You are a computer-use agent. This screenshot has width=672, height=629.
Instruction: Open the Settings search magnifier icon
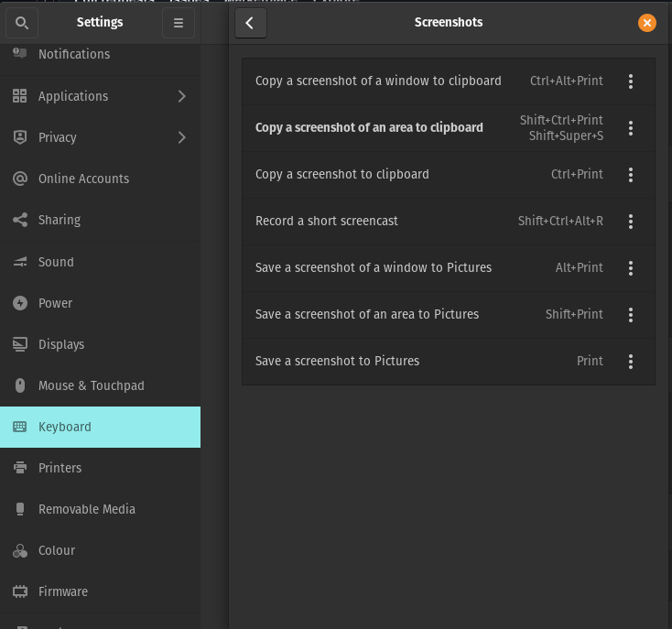click(22, 23)
